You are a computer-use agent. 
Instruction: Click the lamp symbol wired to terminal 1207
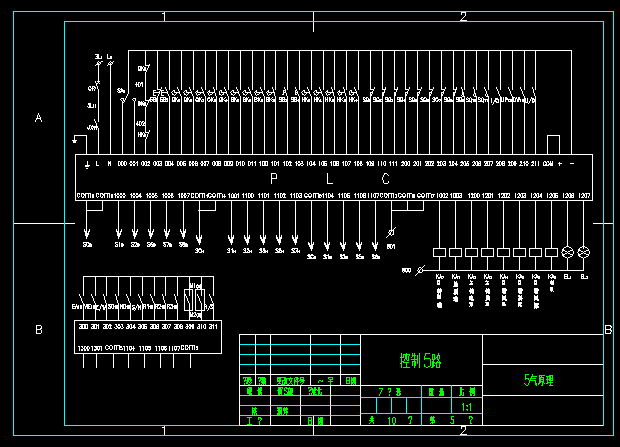[x=584, y=252]
